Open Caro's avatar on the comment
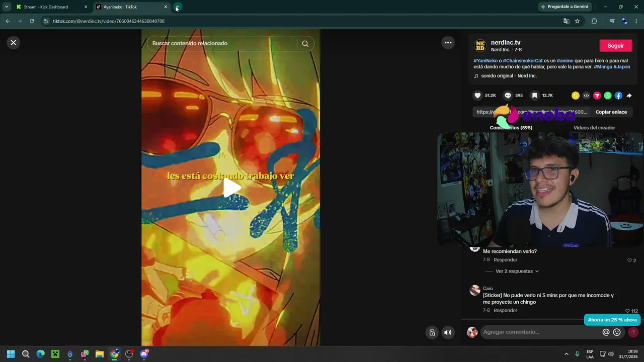 point(474,291)
